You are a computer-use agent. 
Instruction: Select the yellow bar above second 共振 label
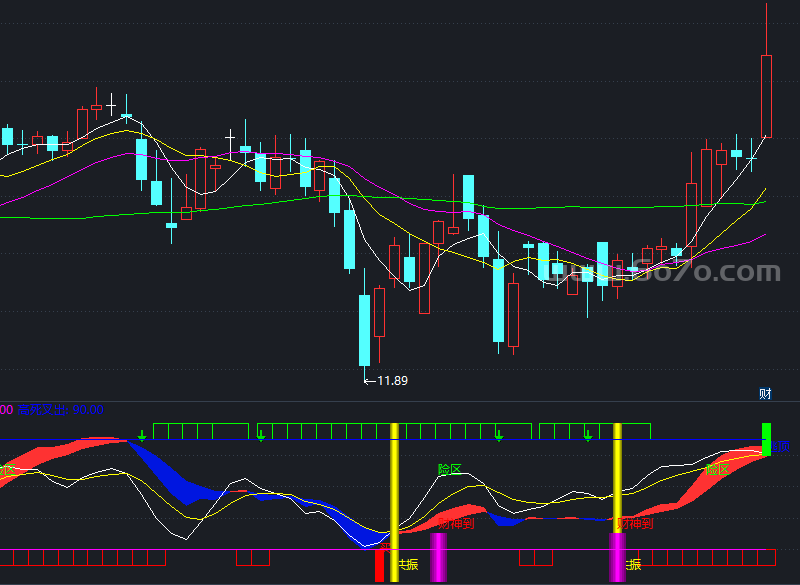click(x=617, y=478)
